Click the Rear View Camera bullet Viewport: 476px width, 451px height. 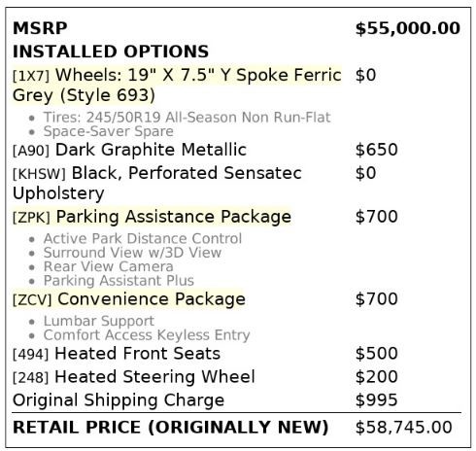108,266
